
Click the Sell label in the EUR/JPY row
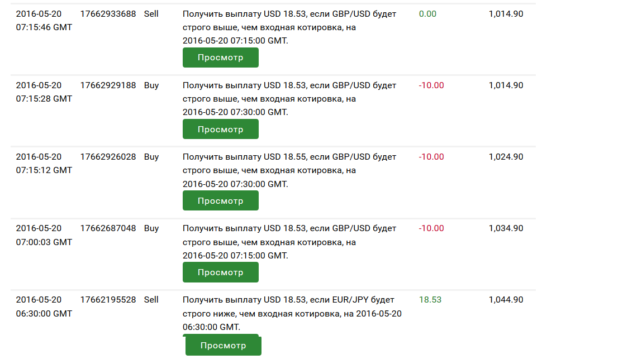[x=151, y=300]
